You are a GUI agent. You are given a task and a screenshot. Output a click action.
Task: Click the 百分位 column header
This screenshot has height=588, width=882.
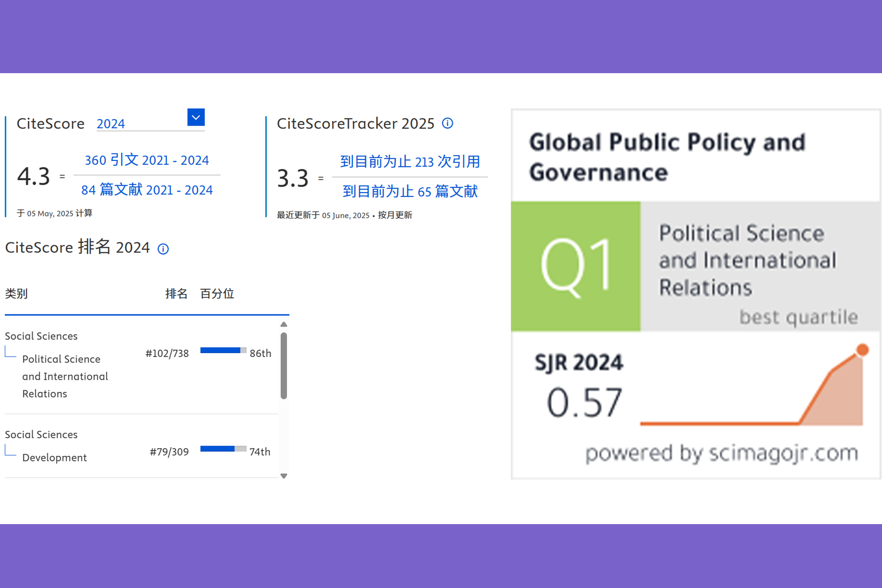217,294
